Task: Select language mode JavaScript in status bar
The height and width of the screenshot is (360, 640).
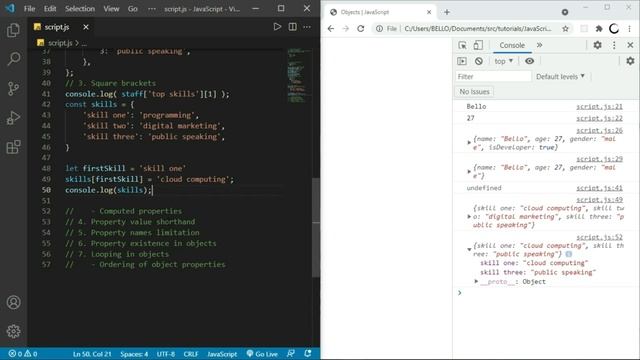Action: click(222, 354)
